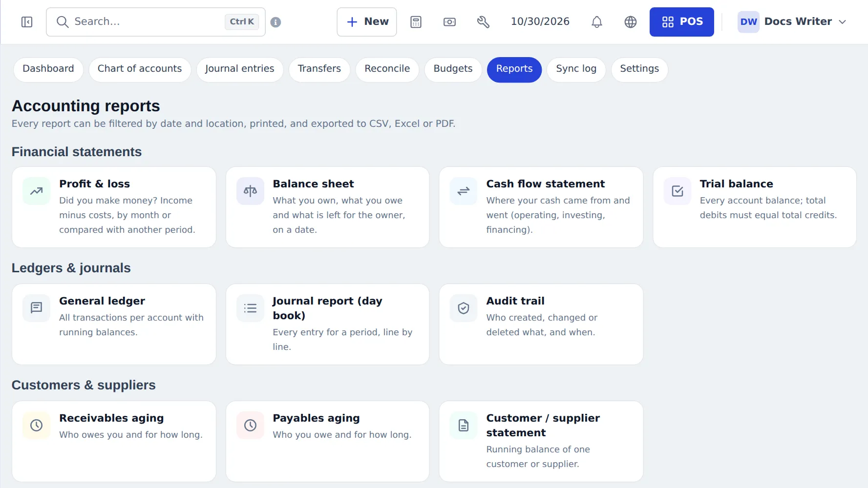
Task: Open notifications bell
Action: [597, 22]
